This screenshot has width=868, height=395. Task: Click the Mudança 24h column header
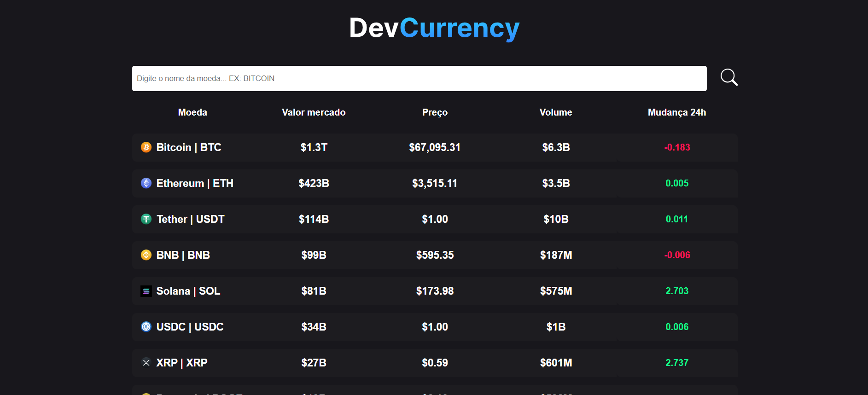tap(677, 112)
